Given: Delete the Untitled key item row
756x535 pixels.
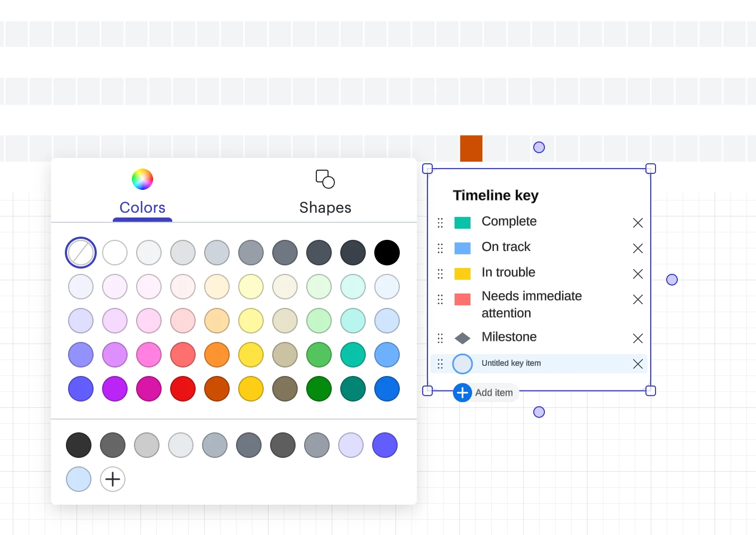Looking at the screenshot, I should (637, 364).
